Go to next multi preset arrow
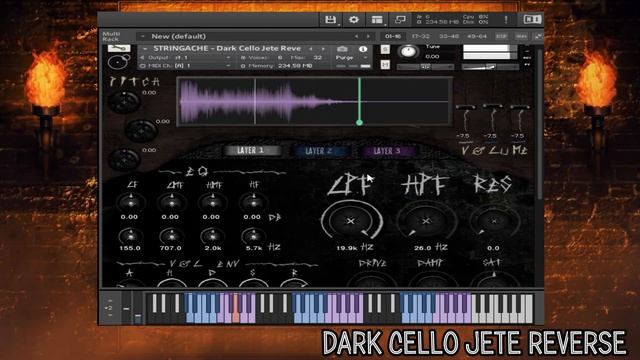The image size is (640, 360). (x=368, y=36)
